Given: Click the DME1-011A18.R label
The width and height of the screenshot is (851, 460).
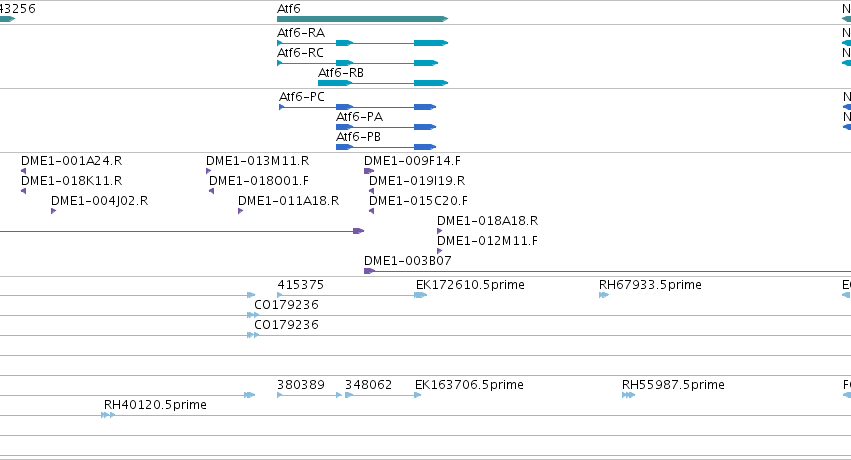Looking at the screenshot, I should (x=288, y=201).
